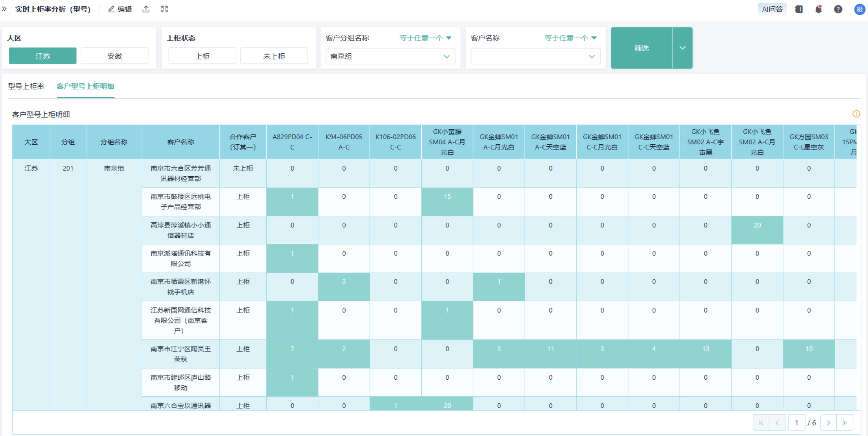The width and height of the screenshot is (868, 436).
Task: Click the share/export icon in header
Action: [x=146, y=9]
